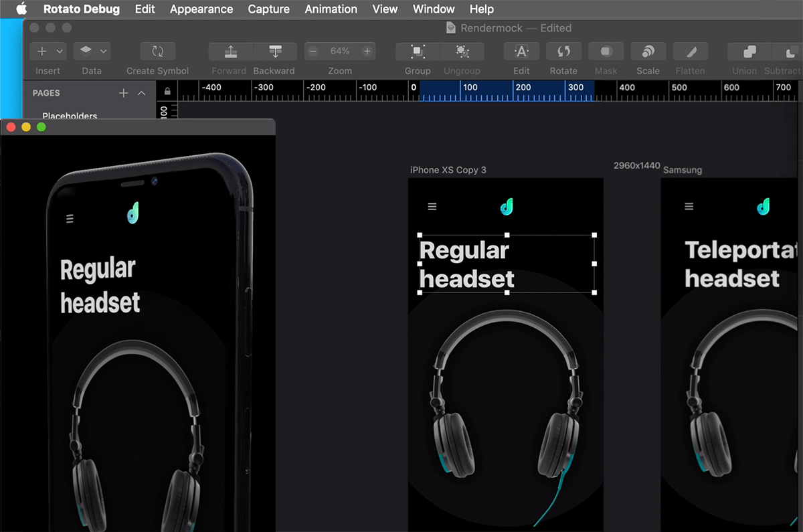This screenshot has width=803, height=532.
Task: Click the Rotate tool icon
Action: pyautogui.click(x=563, y=51)
